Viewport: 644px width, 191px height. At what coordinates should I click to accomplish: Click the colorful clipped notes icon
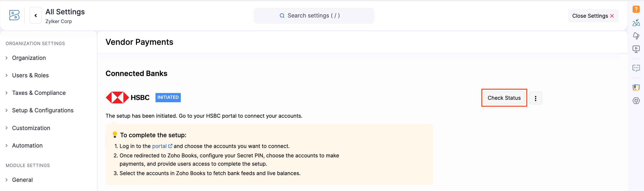636,87
